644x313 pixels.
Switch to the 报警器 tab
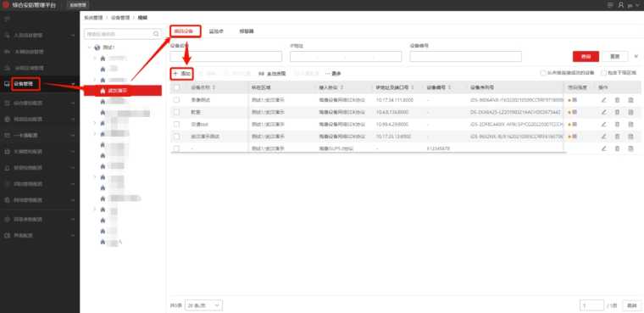coord(247,31)
